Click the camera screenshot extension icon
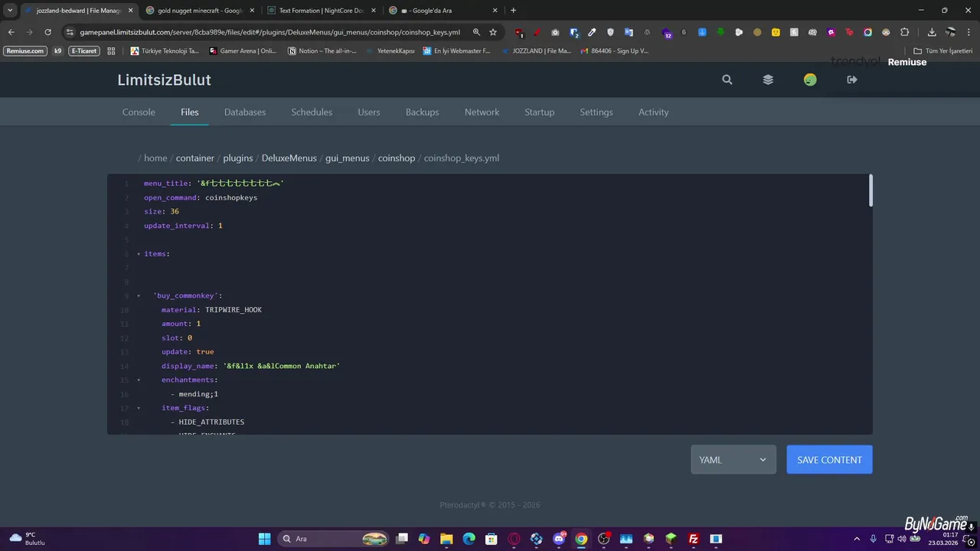 click(x=555, y=33)
